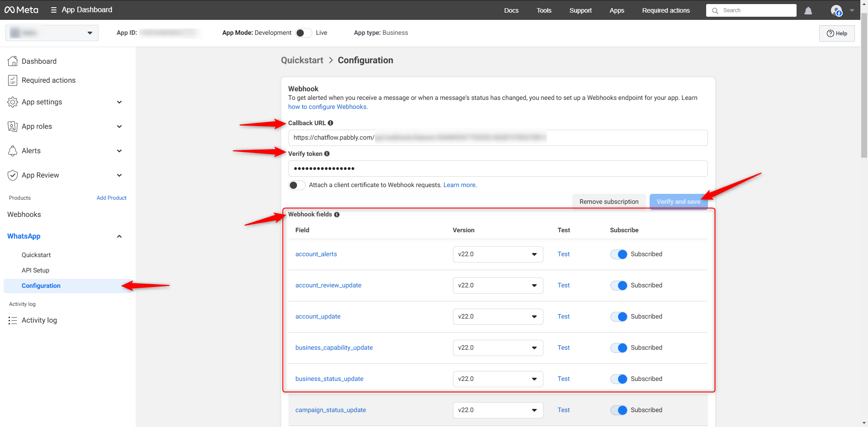The width and height of the screenshot is (868, 427).
Task: Click the Help button
Action: [837, 33]
